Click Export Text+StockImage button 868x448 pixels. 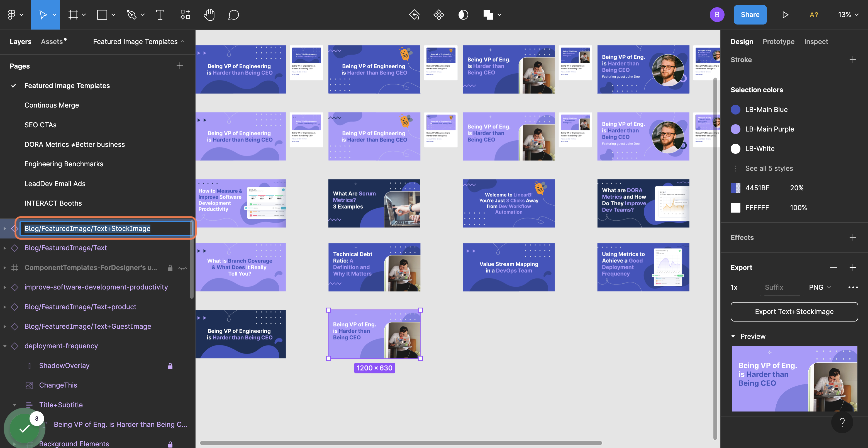tap(794, 311)
